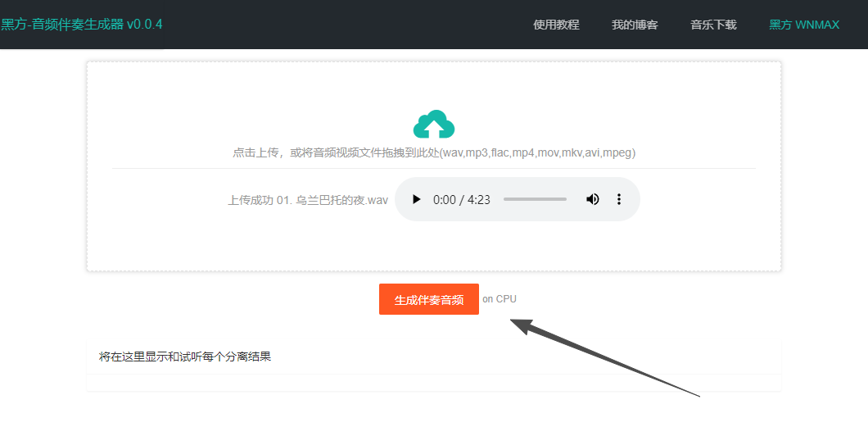Select 黑方 WNMAX in top navigation

(x=804, y=25)
